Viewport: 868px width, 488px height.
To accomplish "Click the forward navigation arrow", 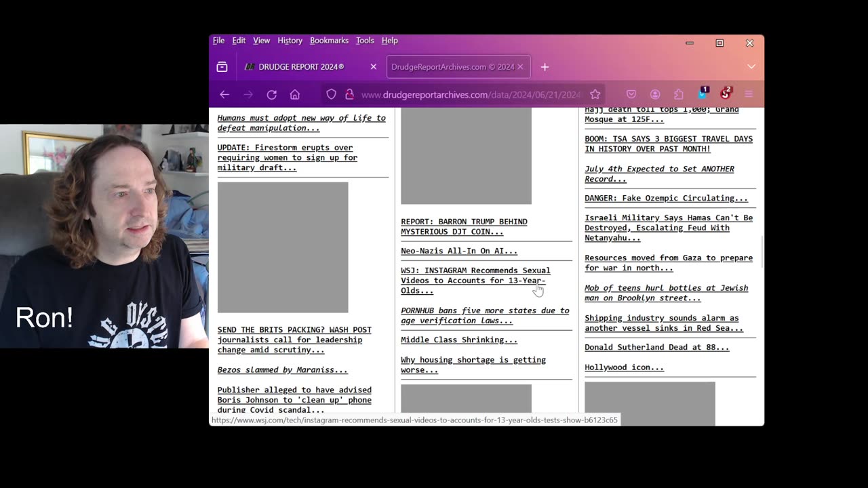I will coord(248,94).
